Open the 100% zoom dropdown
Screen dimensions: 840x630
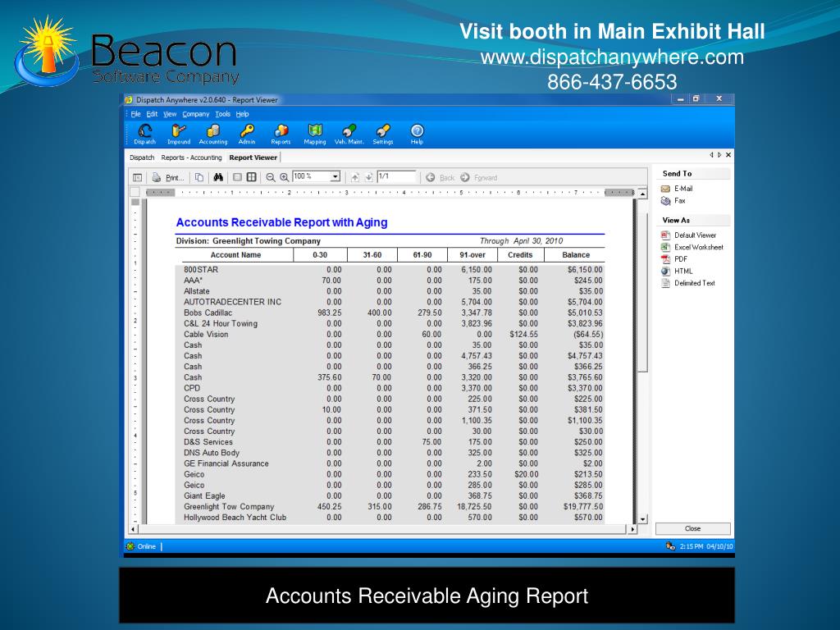click(336, 177)
